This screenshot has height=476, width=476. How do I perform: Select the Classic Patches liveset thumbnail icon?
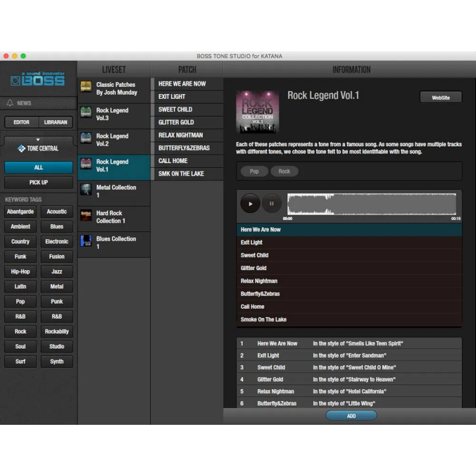coord(86,86)
